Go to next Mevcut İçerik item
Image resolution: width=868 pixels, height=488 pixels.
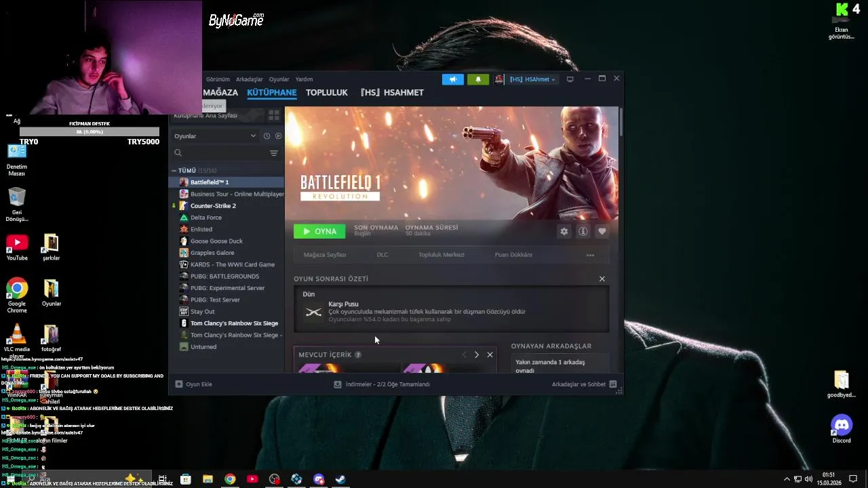[476, 354]
